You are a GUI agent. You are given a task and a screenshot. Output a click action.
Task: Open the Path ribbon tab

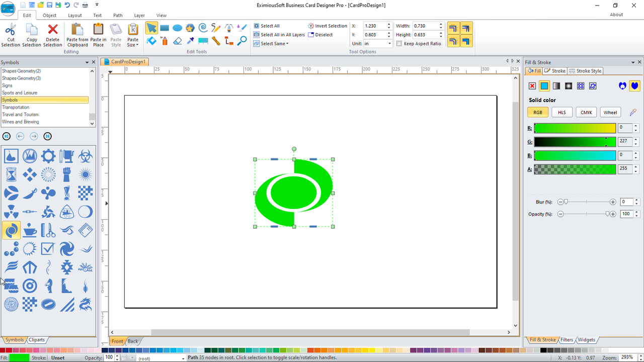[x=118, y=16]
